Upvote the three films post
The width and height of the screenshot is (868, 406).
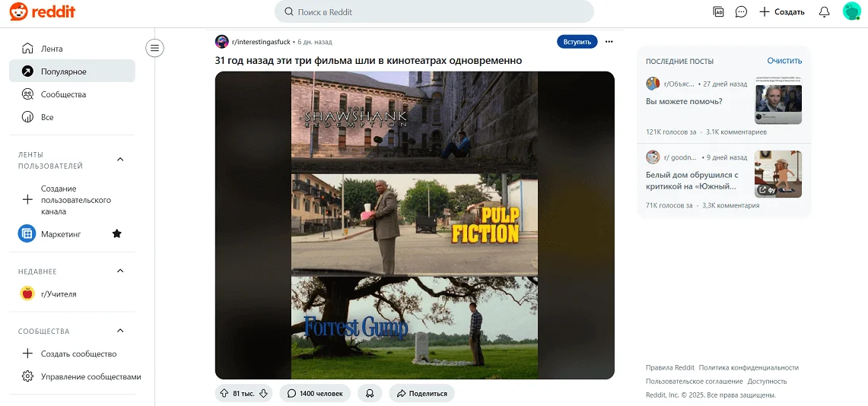pos(224,393)
